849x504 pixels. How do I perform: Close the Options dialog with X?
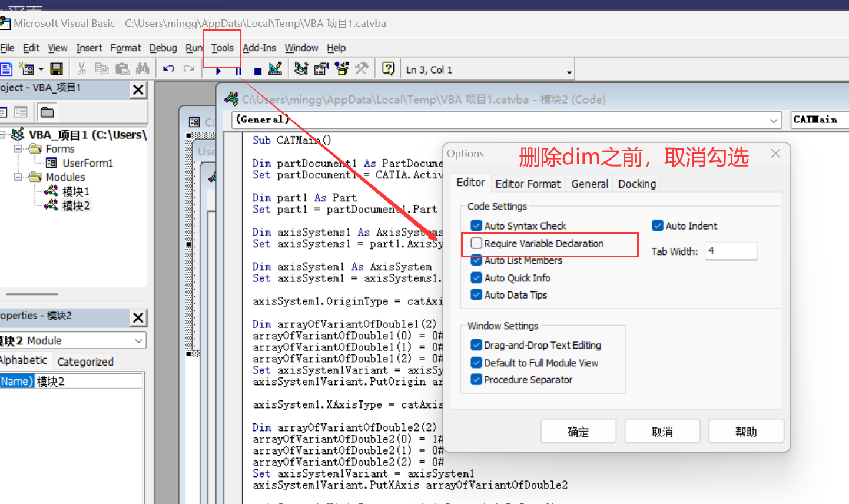[775, 154]
